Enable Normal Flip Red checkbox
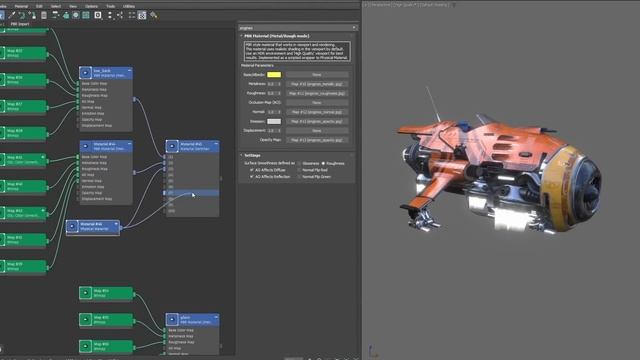This screenshot has width=640, height=360. click(x=299, y=170)
